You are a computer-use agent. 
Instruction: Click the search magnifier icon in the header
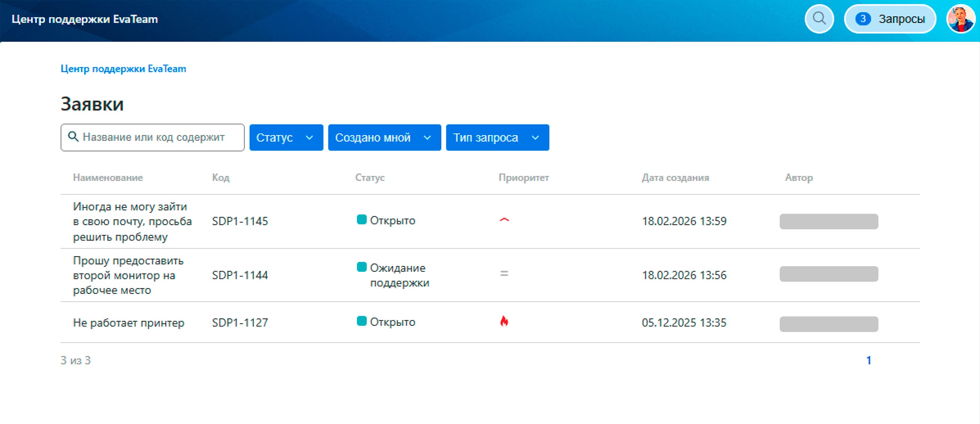(819, 19)
